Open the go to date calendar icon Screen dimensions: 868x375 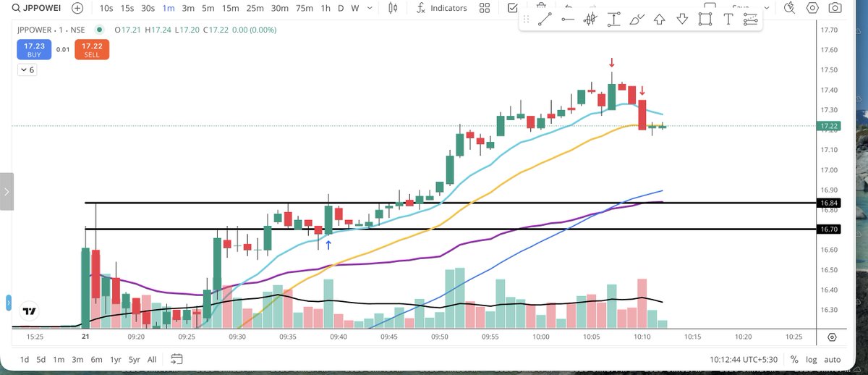click(x=176, y=359)
